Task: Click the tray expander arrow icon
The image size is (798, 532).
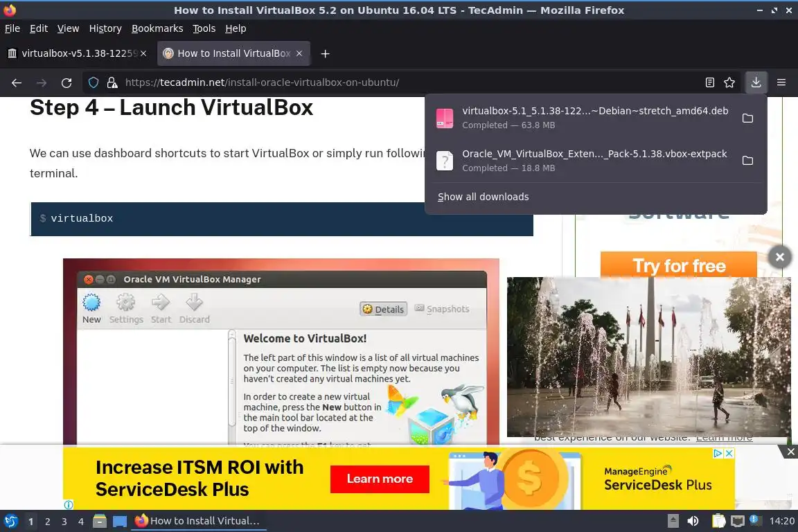Action: (x=673, y=521)
